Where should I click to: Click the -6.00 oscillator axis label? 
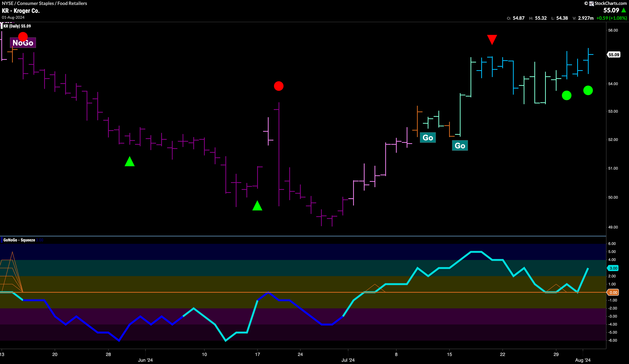613,340
